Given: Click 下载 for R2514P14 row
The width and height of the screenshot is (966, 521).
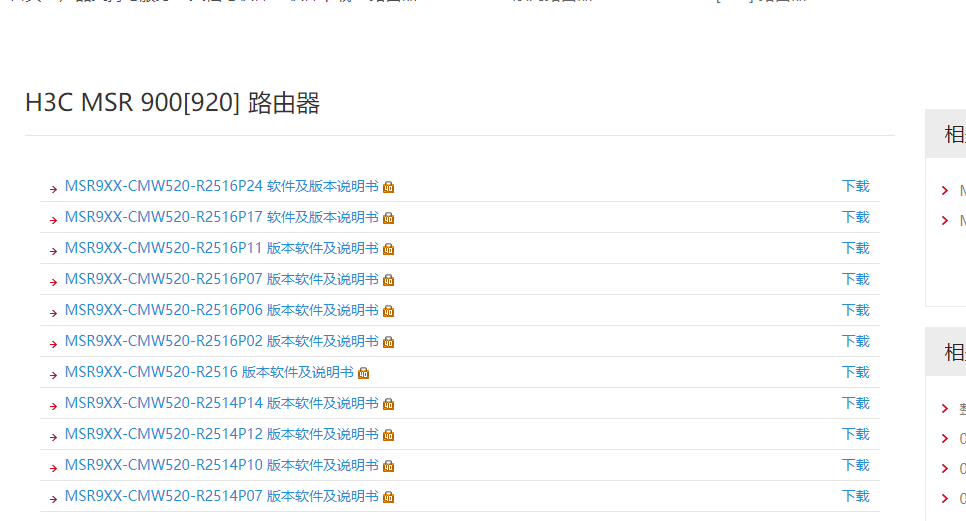Looking at the screenshot, I should [x=856, y=403].
